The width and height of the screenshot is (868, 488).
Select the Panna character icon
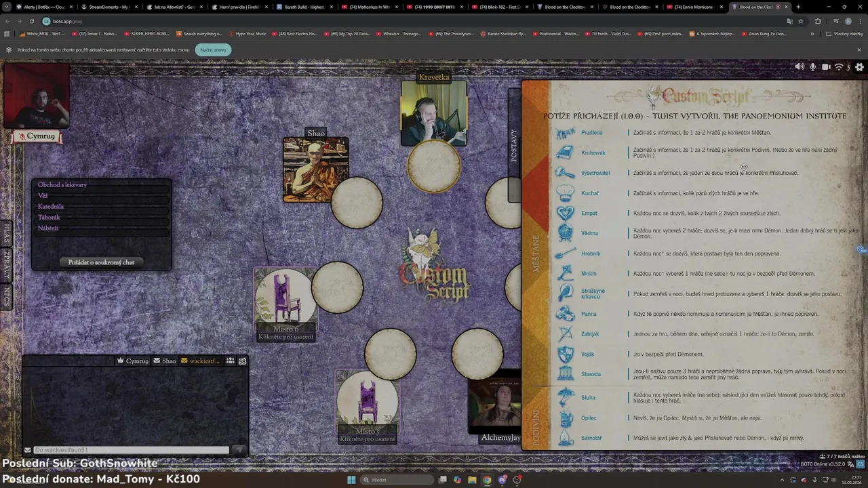[x=565, y=314]
